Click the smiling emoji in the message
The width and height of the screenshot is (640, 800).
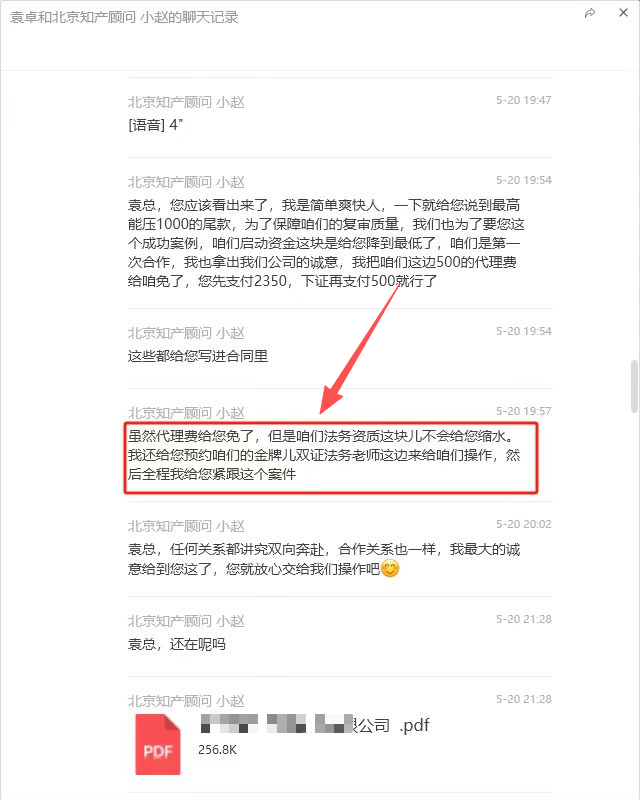point(390,568)
